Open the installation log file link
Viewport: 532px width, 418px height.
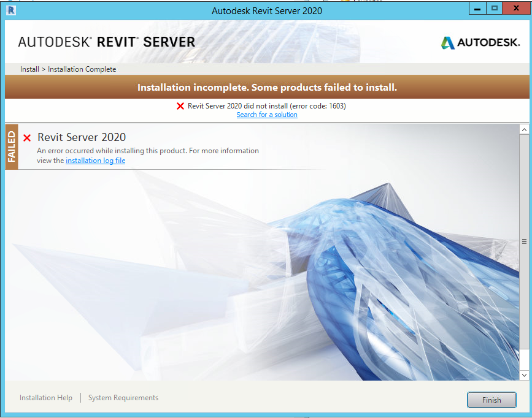point(95,160)
